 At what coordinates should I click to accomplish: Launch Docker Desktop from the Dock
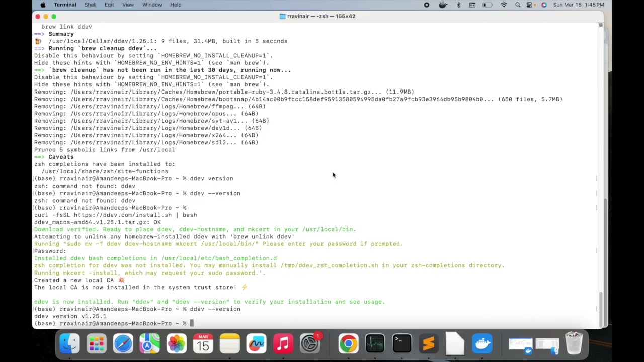(482, 344)
